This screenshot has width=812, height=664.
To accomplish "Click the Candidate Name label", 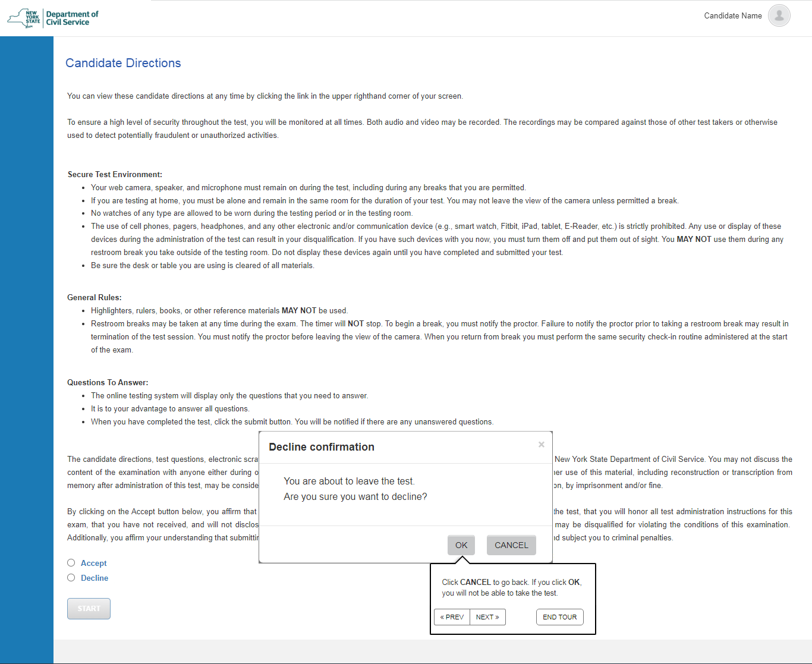I will tap(732, 16).
